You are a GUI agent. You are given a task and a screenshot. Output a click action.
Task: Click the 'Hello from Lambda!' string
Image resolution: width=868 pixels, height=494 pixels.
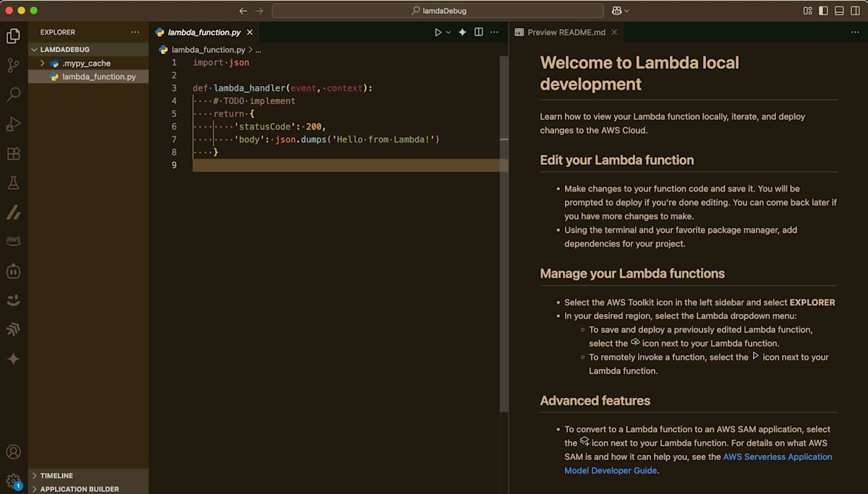pos(383,140)
